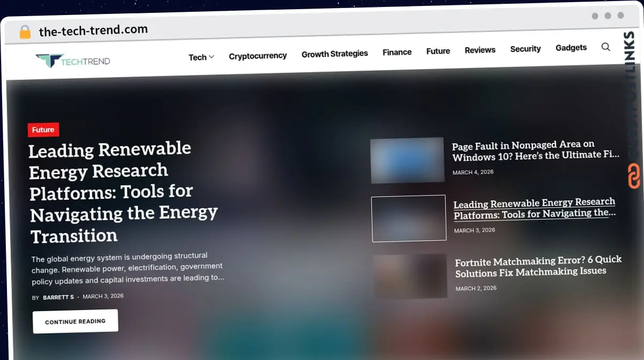Screen dimensions: 644x360
Task: Go to Growth Strategies section
Action: [x=334, y=54]
